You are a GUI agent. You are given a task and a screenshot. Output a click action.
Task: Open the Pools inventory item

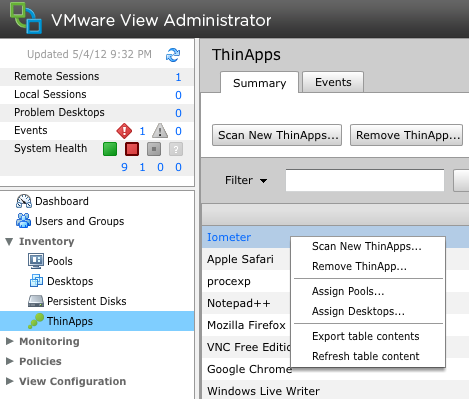pos(60,261)
